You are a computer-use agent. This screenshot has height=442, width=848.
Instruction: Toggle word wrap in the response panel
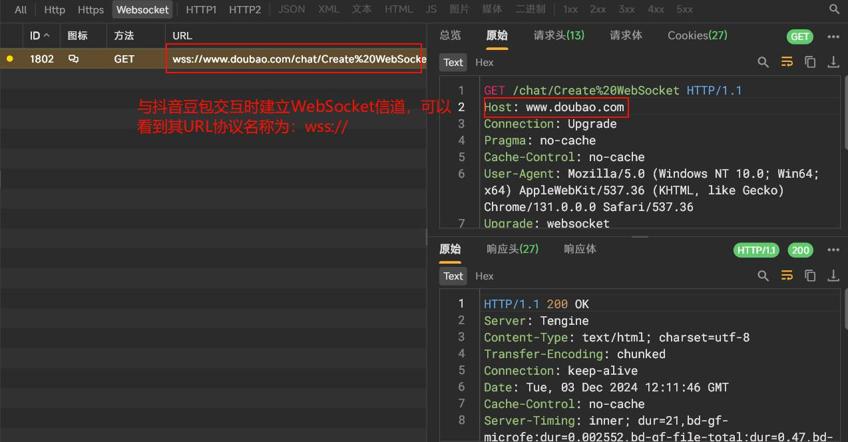(787, 276)
